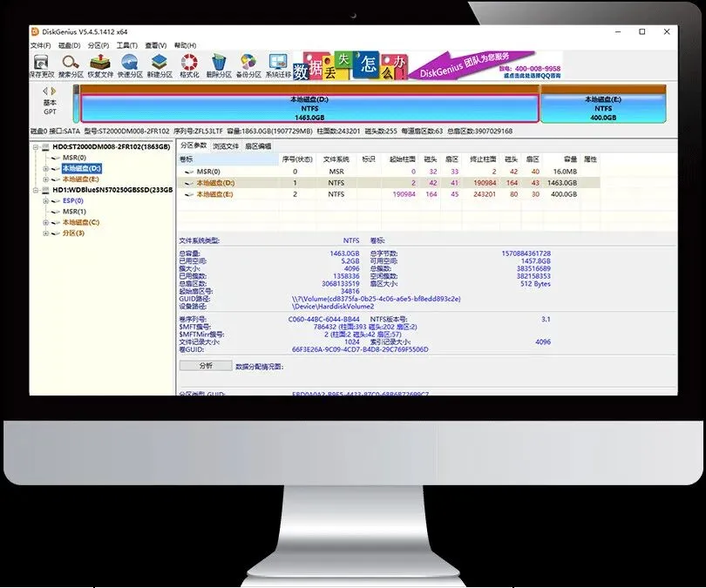The image size is (706, 588).
Task: Expand the 本地磁盘(E:) tree node
Action: [x=45, y=179]
